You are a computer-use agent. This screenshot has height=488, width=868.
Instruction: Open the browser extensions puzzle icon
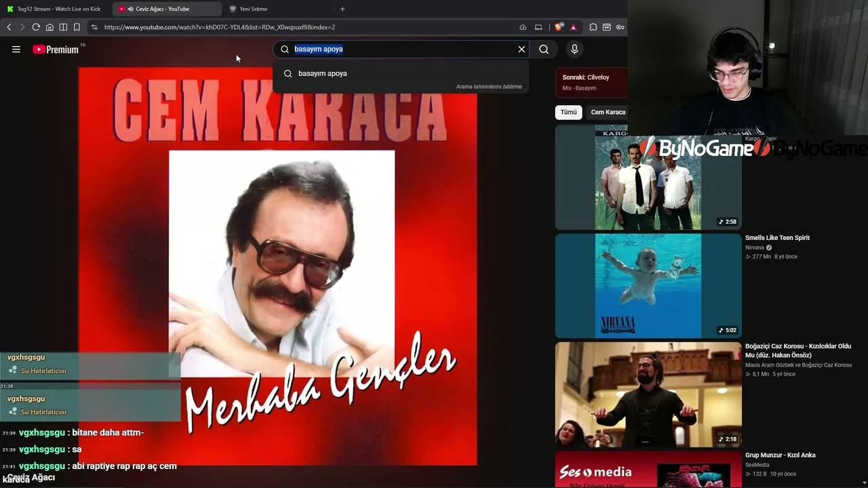593,27
